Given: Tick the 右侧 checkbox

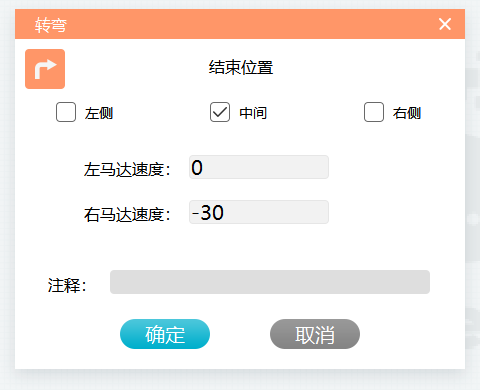Looking at the screenshot, I should point(374,112).
